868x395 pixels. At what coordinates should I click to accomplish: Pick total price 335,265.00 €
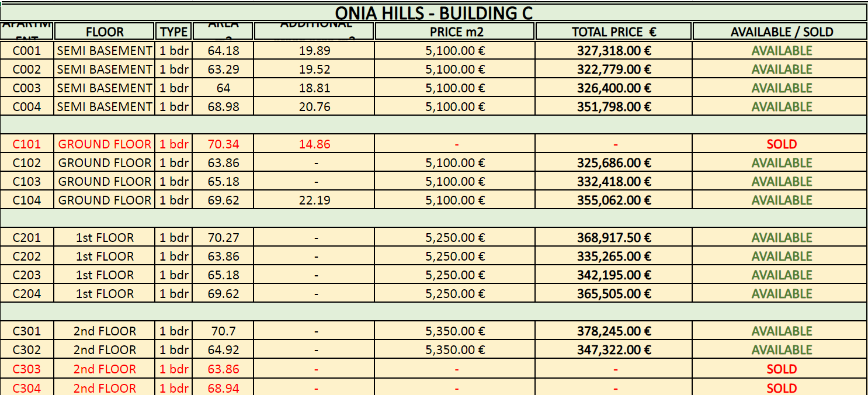(x=614, y=257)
